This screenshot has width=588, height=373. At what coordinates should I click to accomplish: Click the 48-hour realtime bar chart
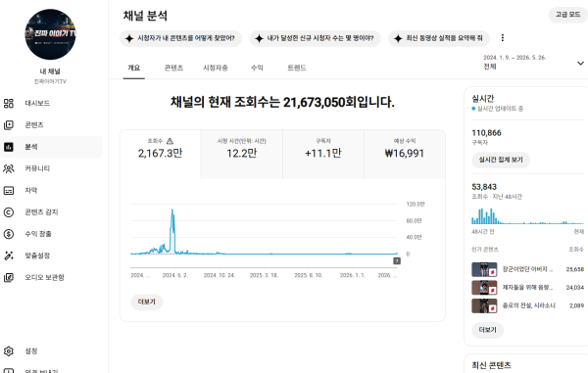coord(527,216)
